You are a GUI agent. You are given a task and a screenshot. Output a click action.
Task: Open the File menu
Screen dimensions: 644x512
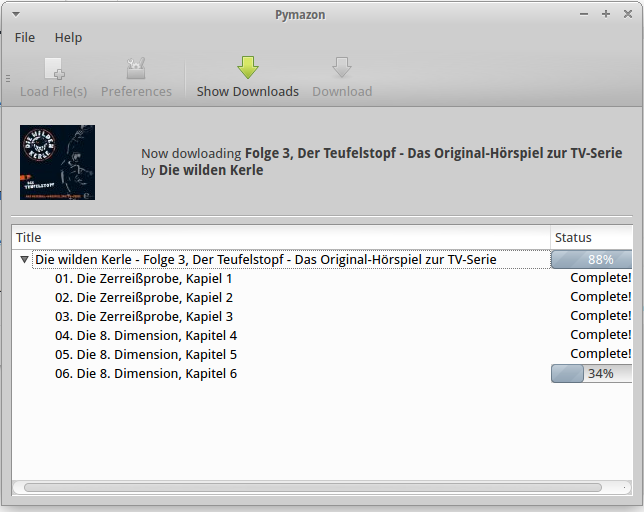tap(25, 38)
